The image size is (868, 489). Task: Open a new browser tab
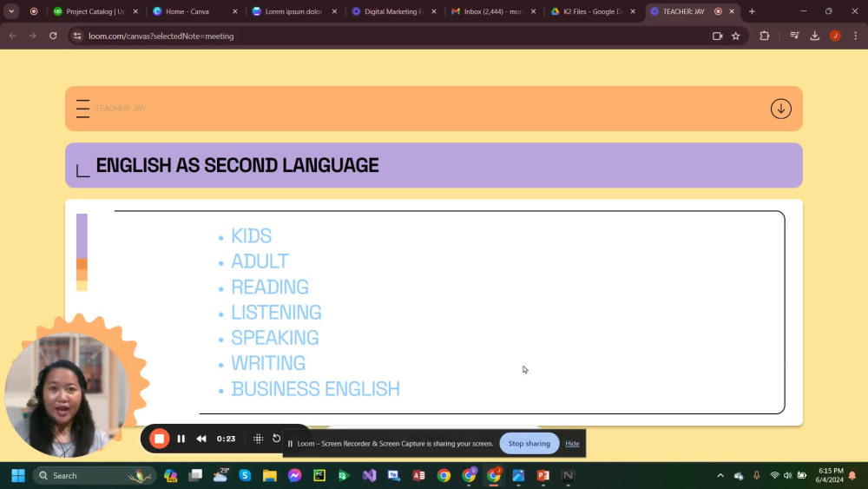752,11
